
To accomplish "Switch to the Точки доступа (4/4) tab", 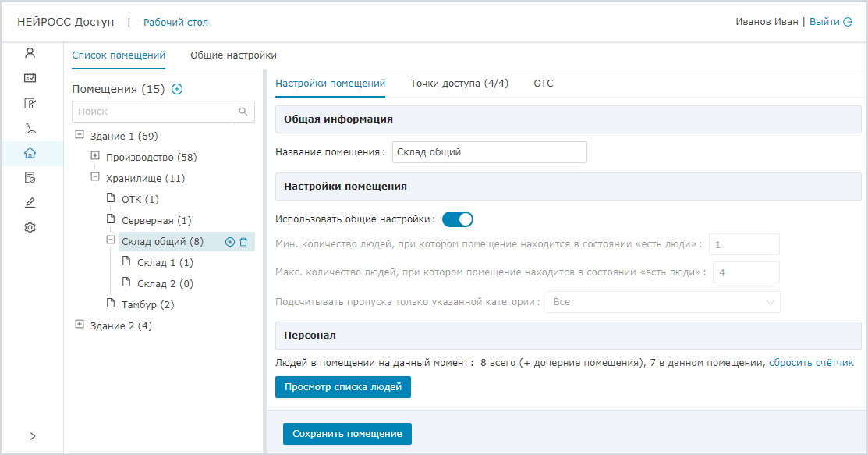I will pyautogui.click(x=459, y=84).
